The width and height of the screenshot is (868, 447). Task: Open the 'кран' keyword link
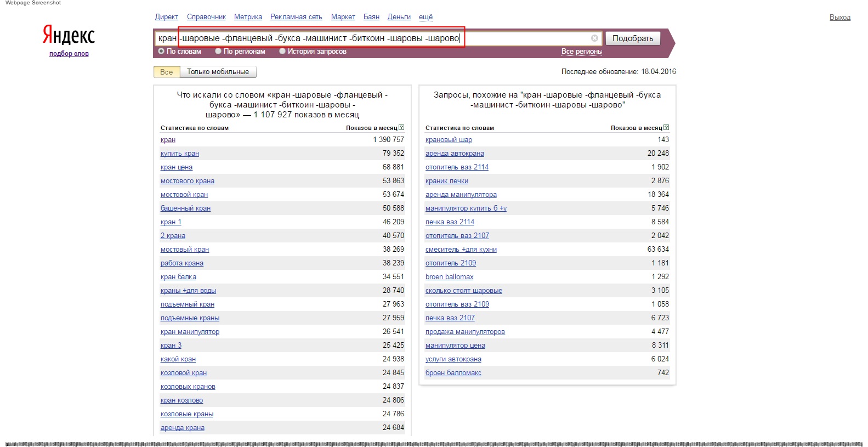click(x=168, y=140)
